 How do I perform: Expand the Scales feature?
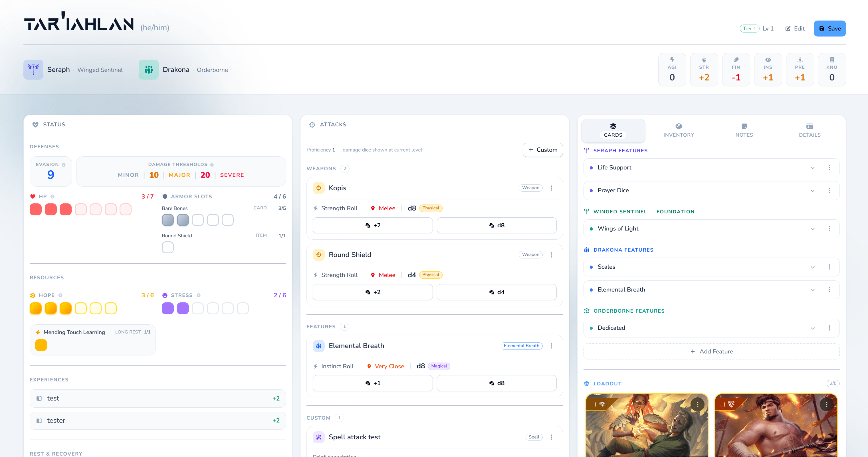pyautogui.click(x=812, y=267)
